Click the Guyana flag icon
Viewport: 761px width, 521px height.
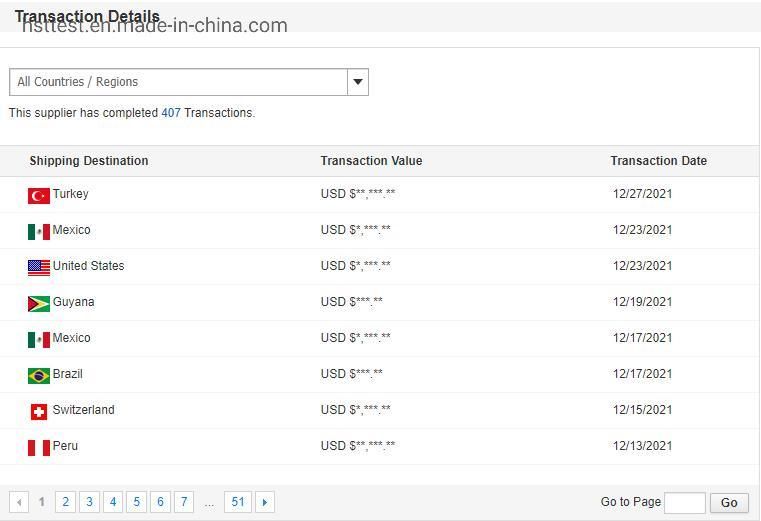39,303
